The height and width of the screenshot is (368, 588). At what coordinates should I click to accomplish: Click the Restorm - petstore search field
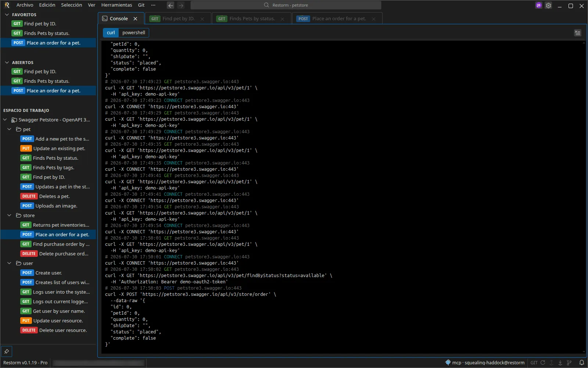286,5
